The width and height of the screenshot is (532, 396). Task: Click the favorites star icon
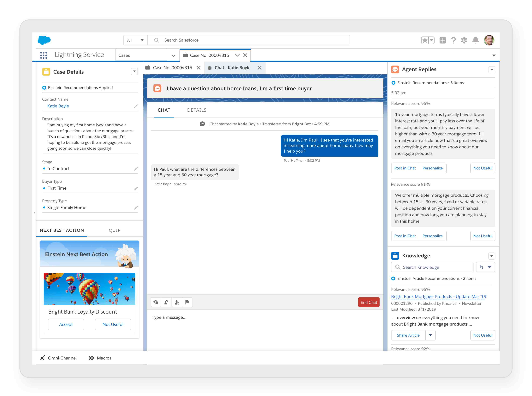click(x=425, y=40)
